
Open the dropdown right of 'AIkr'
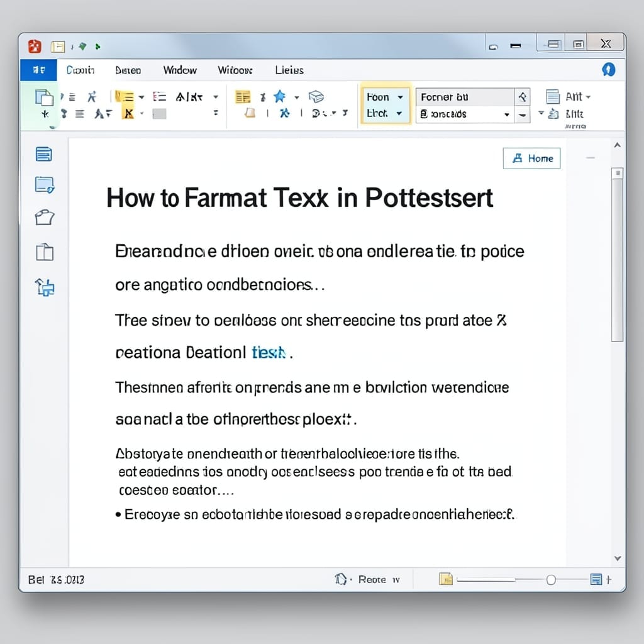point(216,97)
